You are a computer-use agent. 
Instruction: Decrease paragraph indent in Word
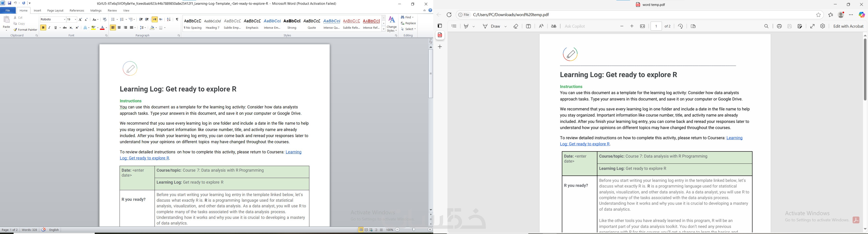141,20
